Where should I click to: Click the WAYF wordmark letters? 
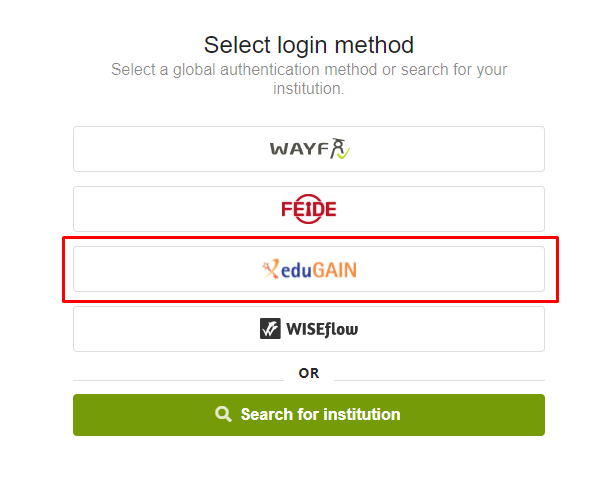click(x=299, y=149)
